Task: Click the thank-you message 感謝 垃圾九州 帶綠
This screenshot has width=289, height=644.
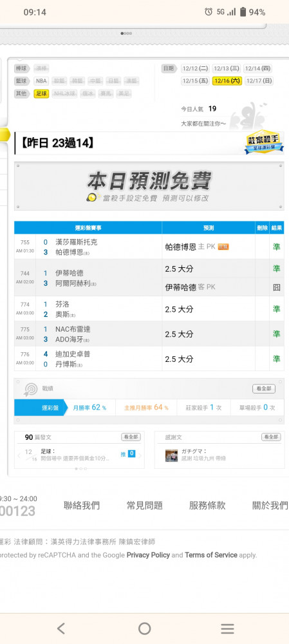Action: (x=203, y=459)
